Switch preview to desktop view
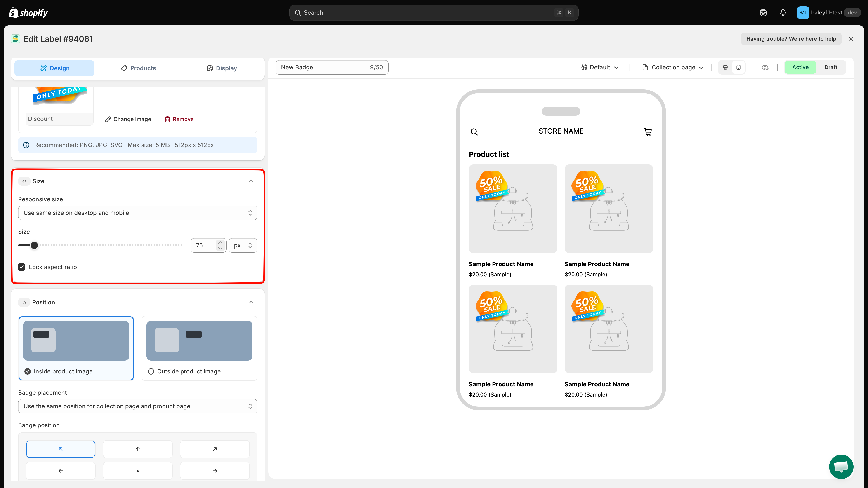The height and width of the screenshot is (488, 868). [x=725, y=67]
